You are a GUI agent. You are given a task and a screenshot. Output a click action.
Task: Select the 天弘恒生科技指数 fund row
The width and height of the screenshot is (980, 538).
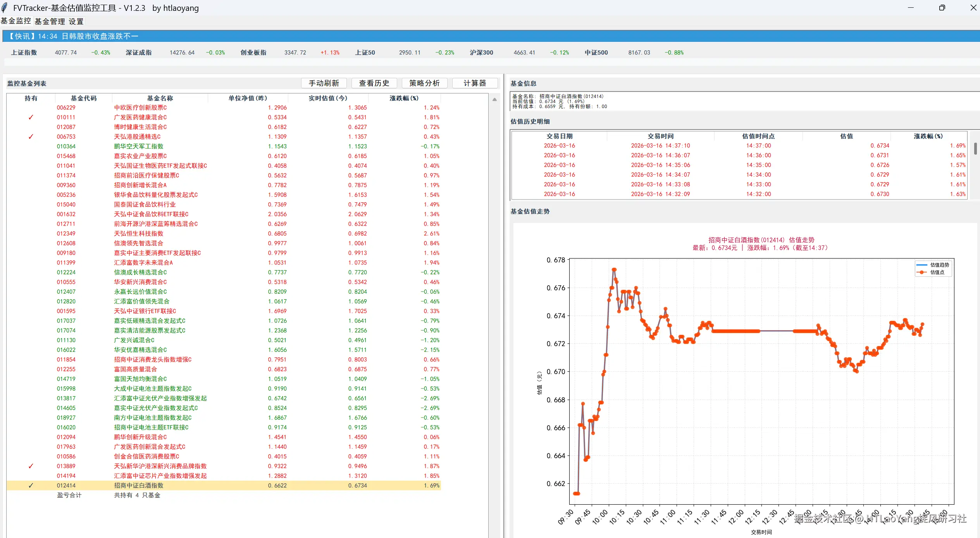[138, 234]
